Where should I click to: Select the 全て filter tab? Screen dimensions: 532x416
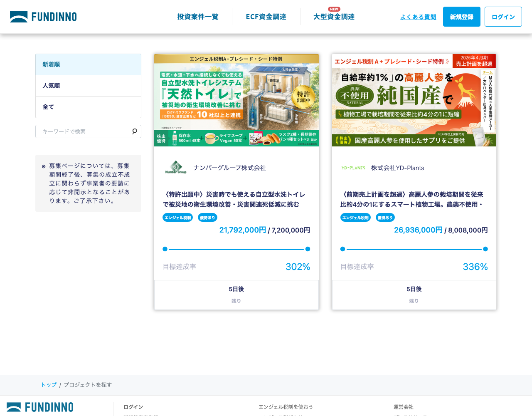(x=88, y=107)
